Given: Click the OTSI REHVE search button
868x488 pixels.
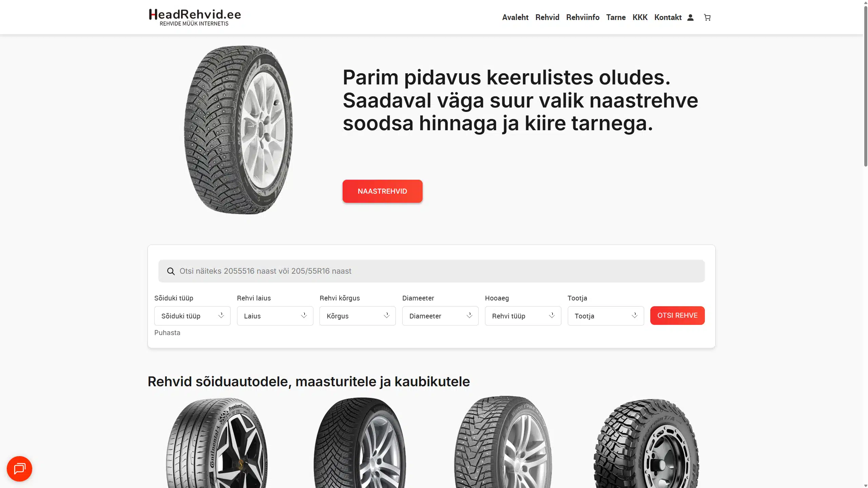Looking at the screenshot, I should [677, 316].
